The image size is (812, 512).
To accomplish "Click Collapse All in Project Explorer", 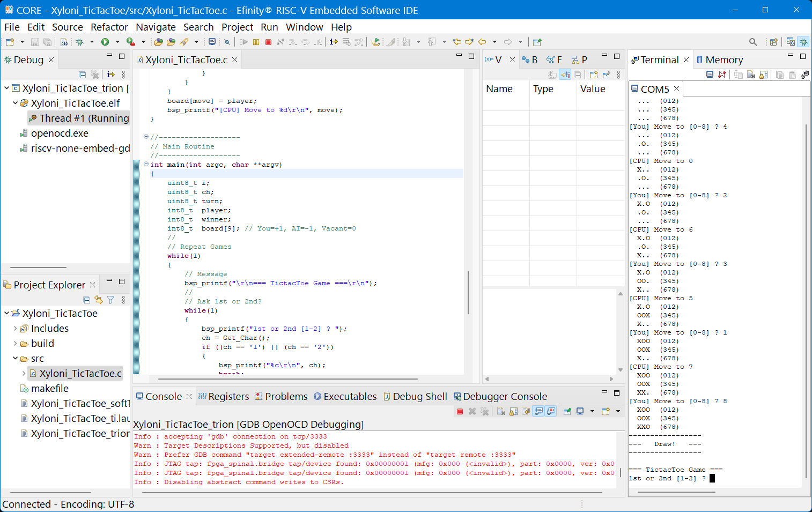I will pos(87,300).
